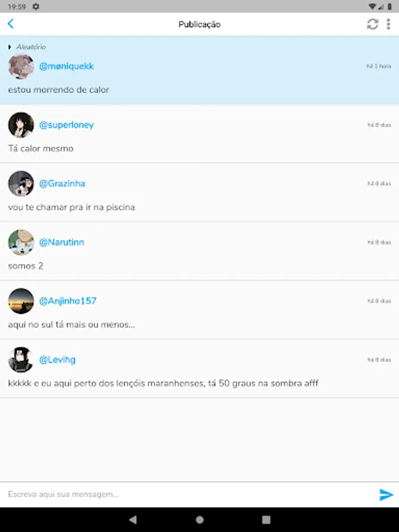
Task: Open @møniquekk profile link
Action: point(66,66)
